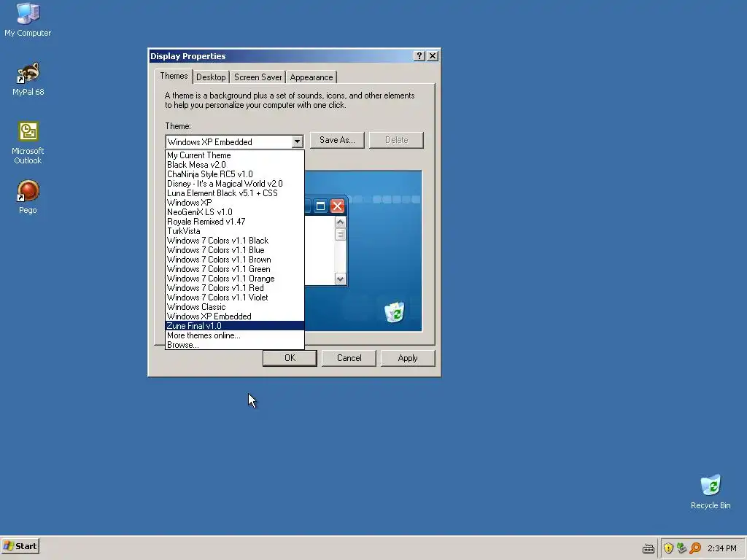Pick Windows 7 Colors v1.1 Orange
The height and width of the screenshot is (560, 747).
pos(234,279)
